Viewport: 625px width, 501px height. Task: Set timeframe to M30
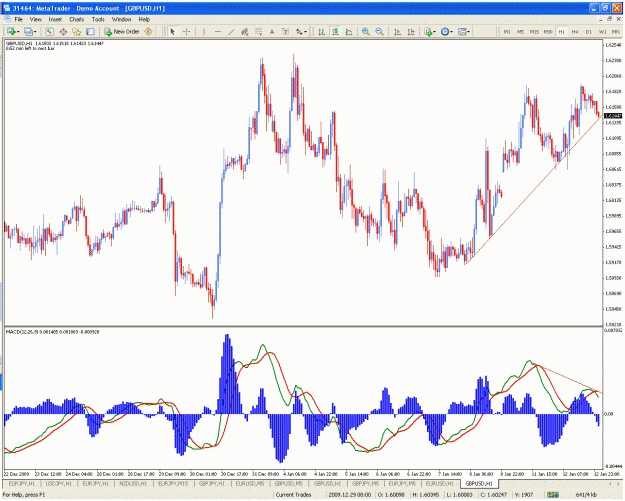point(548,31)
